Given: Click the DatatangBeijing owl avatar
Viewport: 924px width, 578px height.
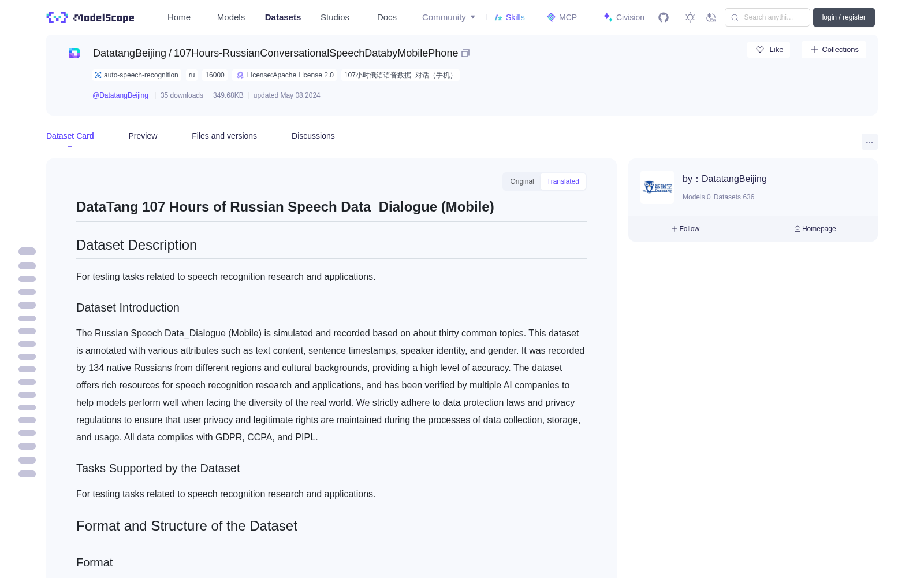Looking at the screenshot, I should click(657, 187).
